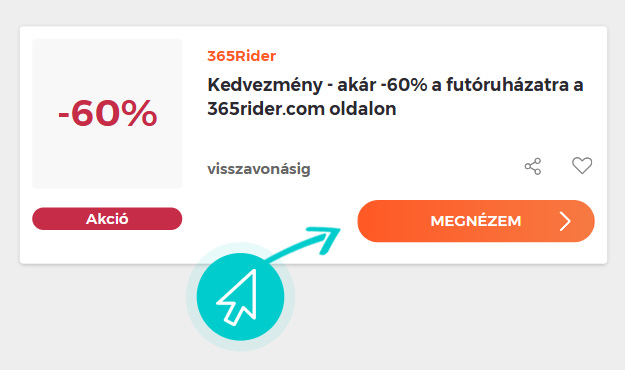Click the teal curved arrow pointing at the button

pyautogui.click(x=305, y=243)
